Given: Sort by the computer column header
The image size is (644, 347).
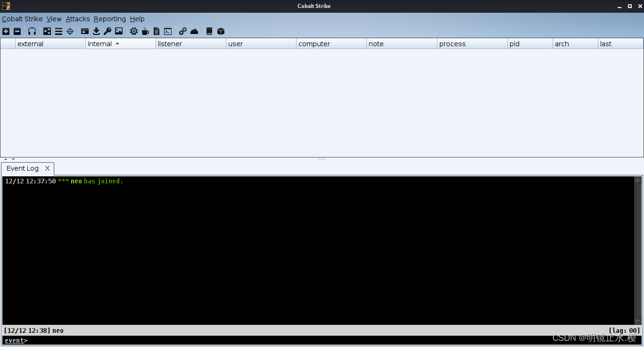Looking at the screenshot, I should click(x=331, y=44).
